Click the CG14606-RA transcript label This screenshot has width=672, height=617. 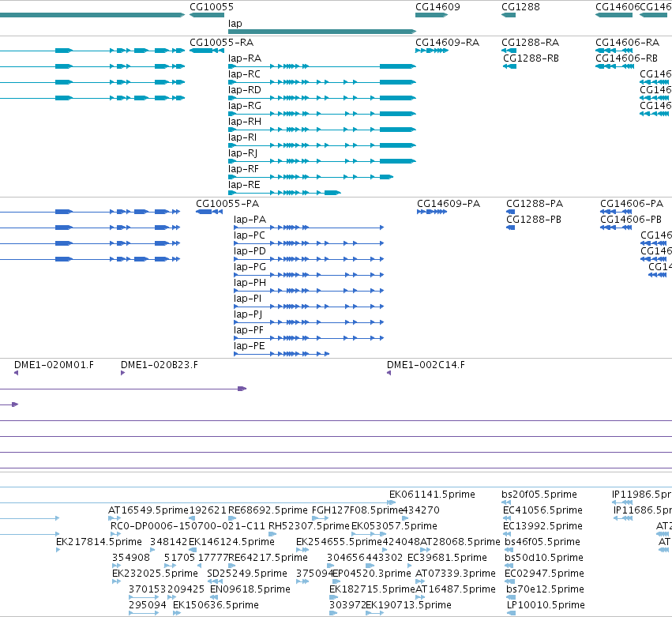628,43
